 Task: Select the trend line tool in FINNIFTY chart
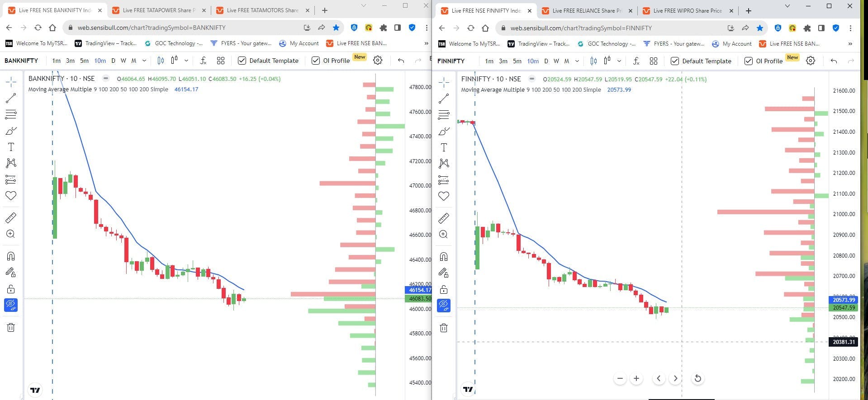(x=444, y=98)
